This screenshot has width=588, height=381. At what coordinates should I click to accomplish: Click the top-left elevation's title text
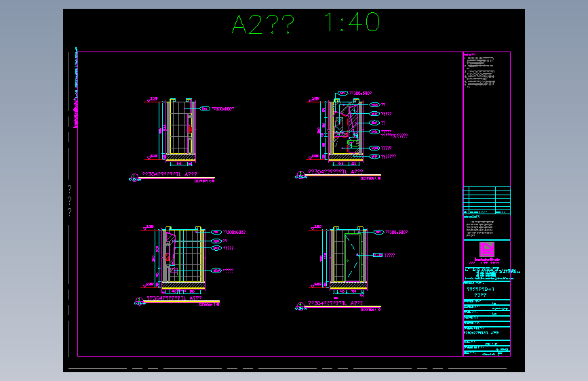(x=170, y=174)
